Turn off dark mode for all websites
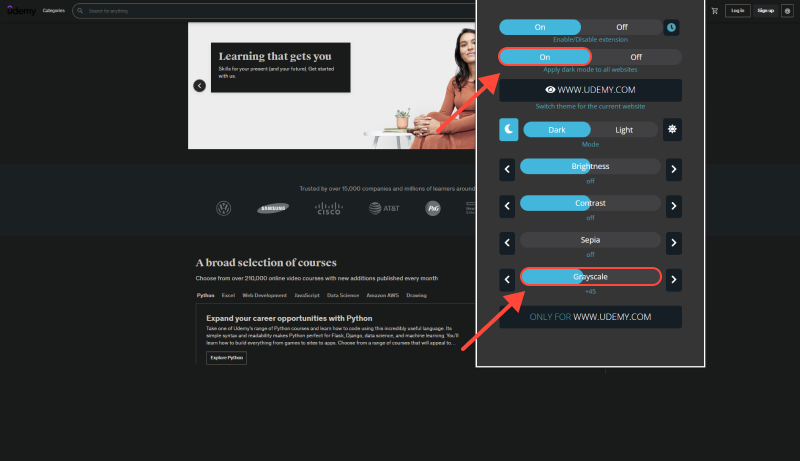Viewport: 800px width, 461px height. click(x=636, y=57)
